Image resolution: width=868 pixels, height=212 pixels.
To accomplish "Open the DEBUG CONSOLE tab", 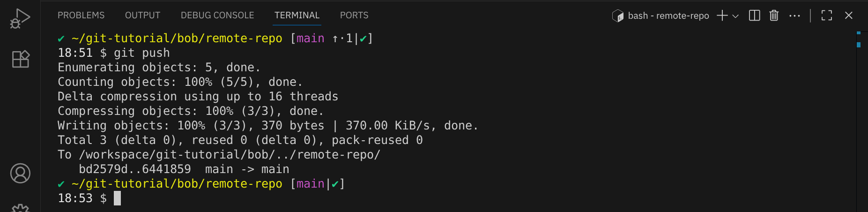I will (x=217, y=15).
